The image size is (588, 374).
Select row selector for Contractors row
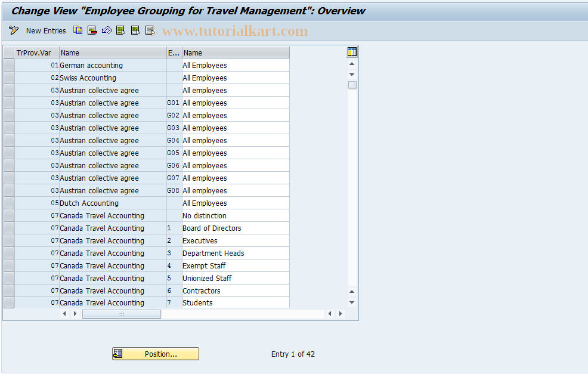coord(9,290)
